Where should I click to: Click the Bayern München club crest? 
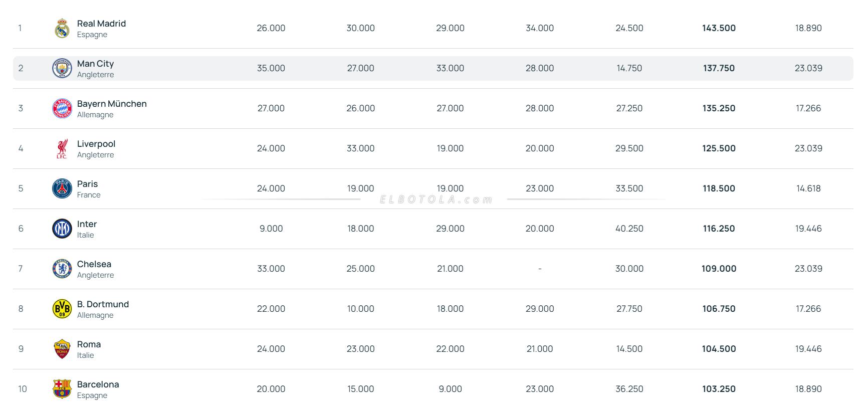point(62,108)
